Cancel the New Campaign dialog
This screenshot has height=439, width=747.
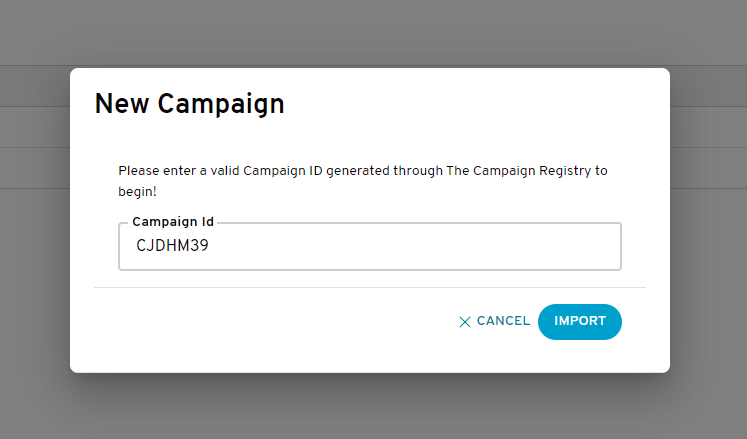tap(494, 321)
